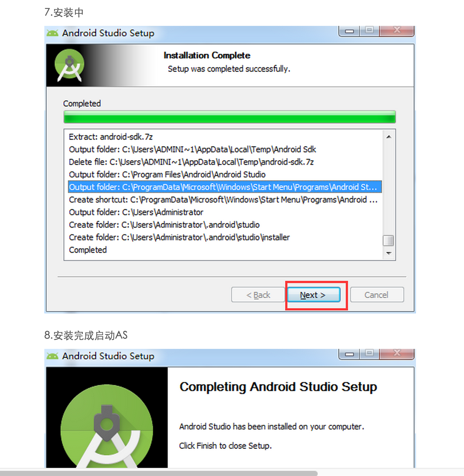Click the log list's scrollbar thumb
This screenshot has width=464, height=476.
point(389,241)
